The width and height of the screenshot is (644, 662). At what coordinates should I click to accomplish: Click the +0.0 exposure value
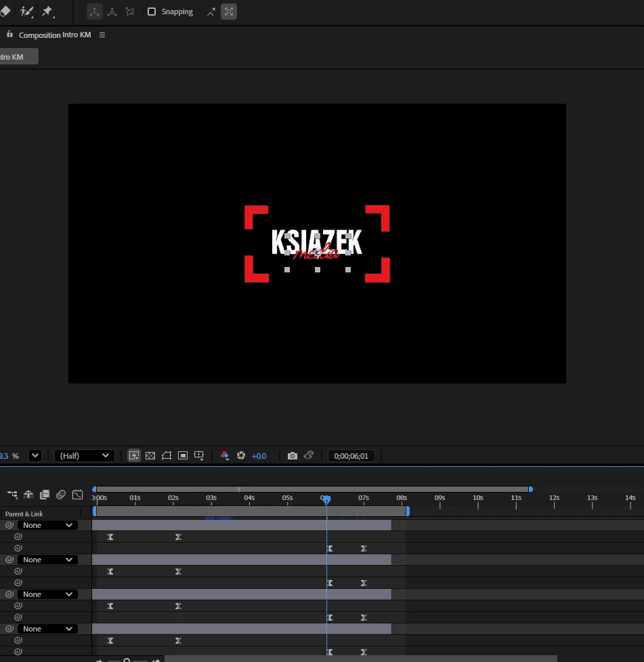pos(259,456)
